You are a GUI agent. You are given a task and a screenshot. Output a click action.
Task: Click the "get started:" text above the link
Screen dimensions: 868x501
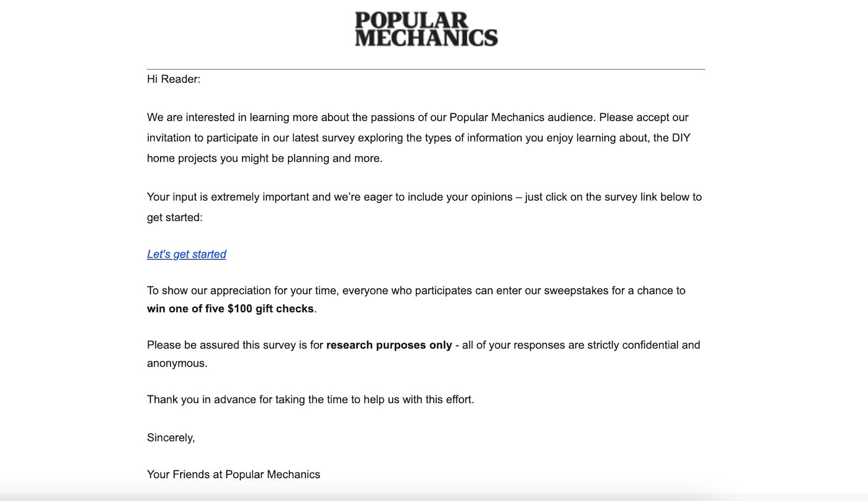point(175,218)
